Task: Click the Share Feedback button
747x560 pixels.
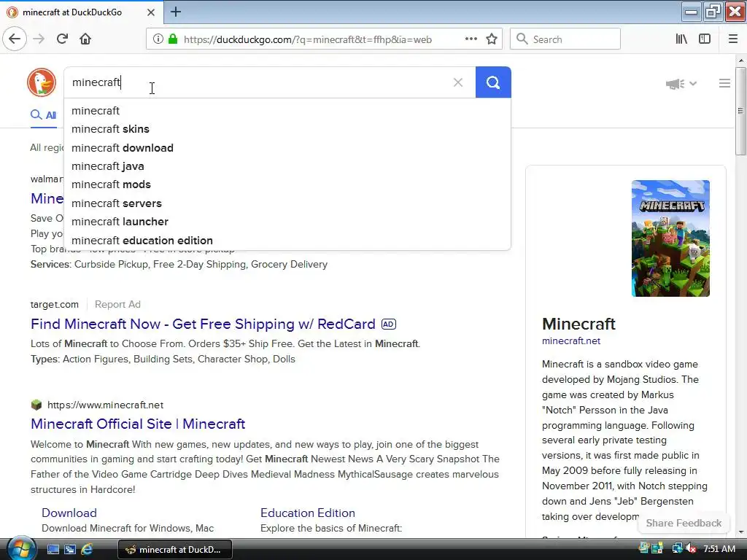Action: pyautogui.click(x=683, y=523)
